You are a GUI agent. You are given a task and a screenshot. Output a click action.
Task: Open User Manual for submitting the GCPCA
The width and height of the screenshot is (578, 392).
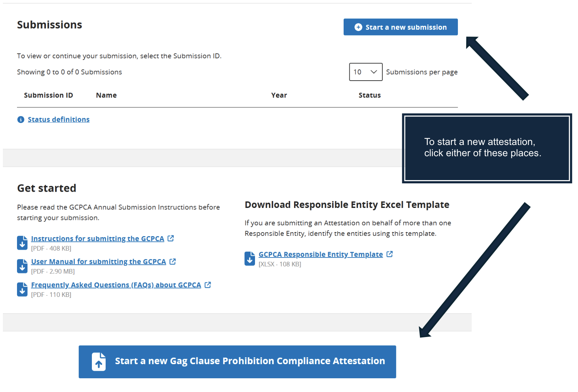click(x=98, y=262)
